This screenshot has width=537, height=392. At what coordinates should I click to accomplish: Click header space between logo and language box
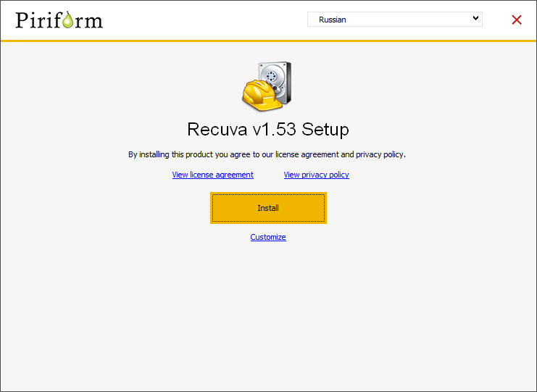point(203,20)
